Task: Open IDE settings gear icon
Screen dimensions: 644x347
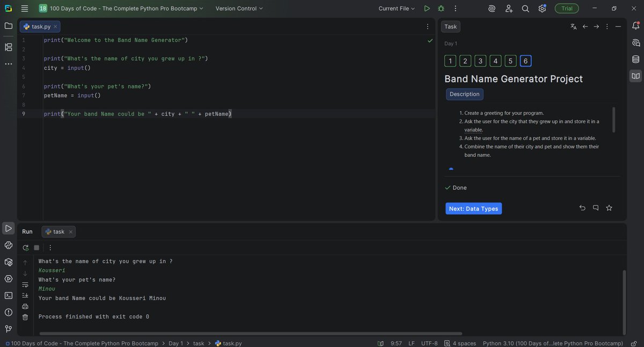Action: [x=542, y=9]
